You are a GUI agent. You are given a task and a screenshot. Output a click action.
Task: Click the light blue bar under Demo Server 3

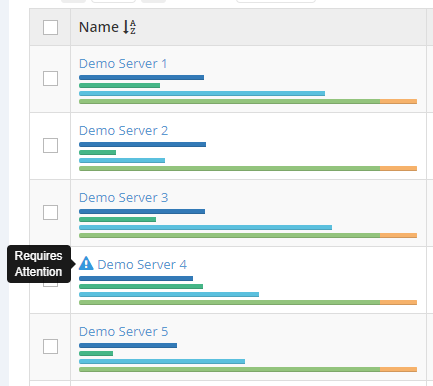[205, 227]
